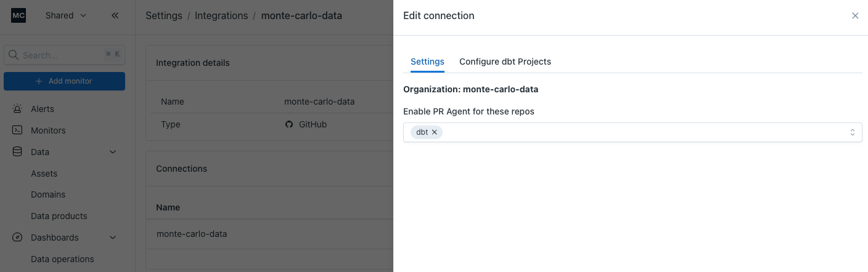
Task: Click the Data database icon
Action: (17, 152)
